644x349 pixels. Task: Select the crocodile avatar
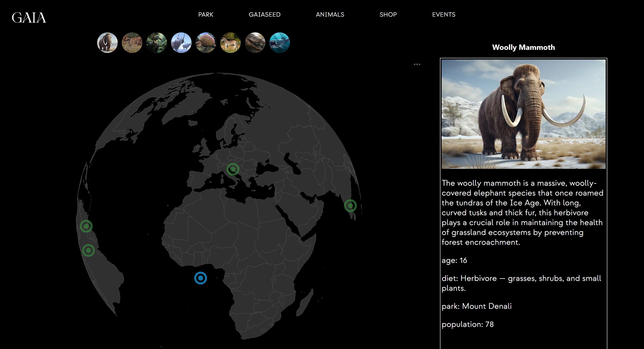click(x=255, y=42)
